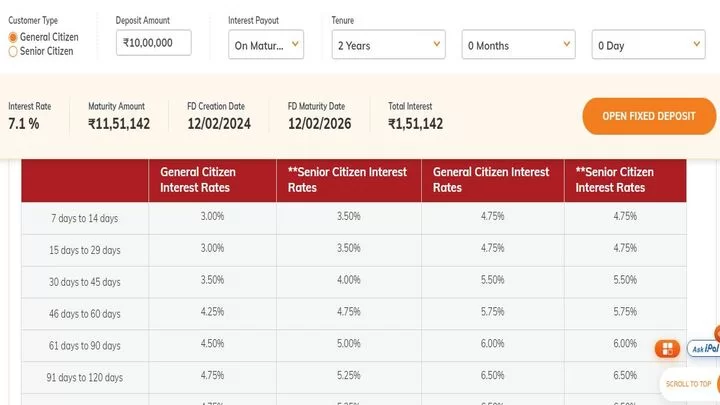Screen dimensions: 720x405
Task: Click the Tenure label
Action: (343, 20)
